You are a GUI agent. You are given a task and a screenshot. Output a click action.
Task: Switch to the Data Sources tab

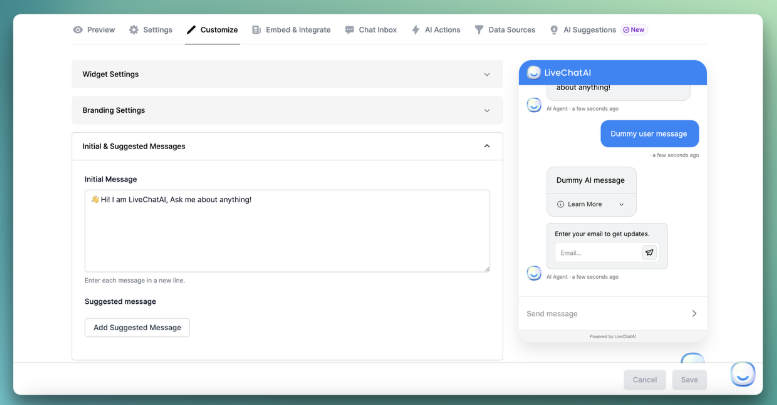[505, 30]
